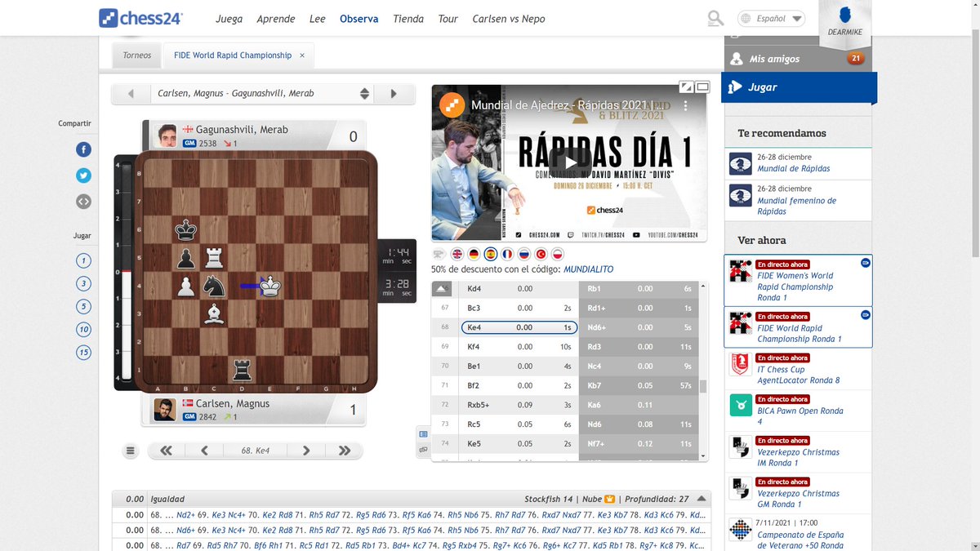Start a 3-minute game from Jugar

[83, 284]
